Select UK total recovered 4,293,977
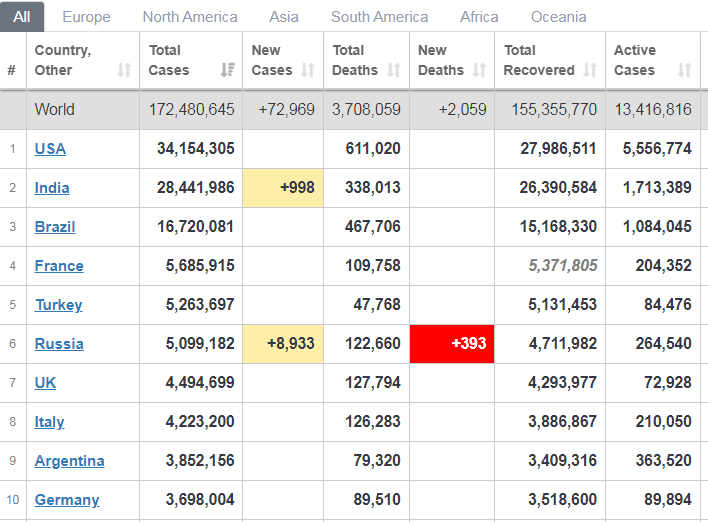 563,383
